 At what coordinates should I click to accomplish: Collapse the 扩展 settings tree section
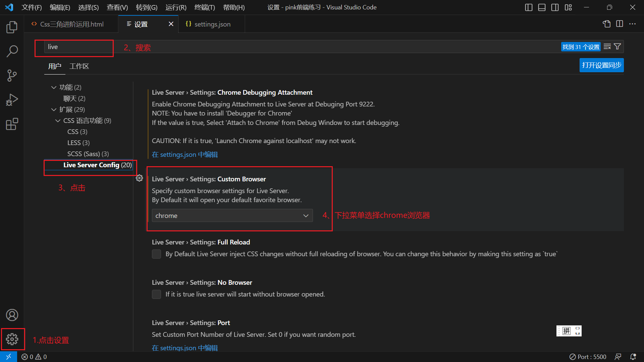click(54, 109)
